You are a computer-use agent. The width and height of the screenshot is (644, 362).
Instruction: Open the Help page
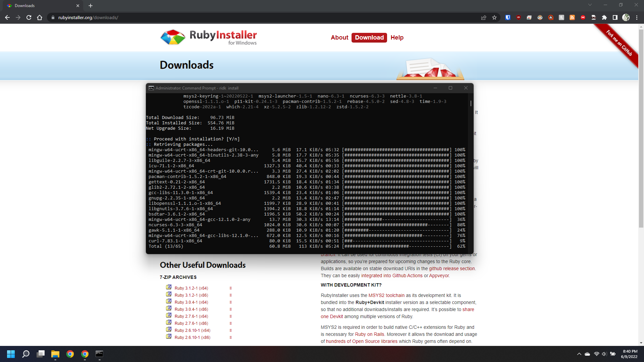click(x=397, y=38)
